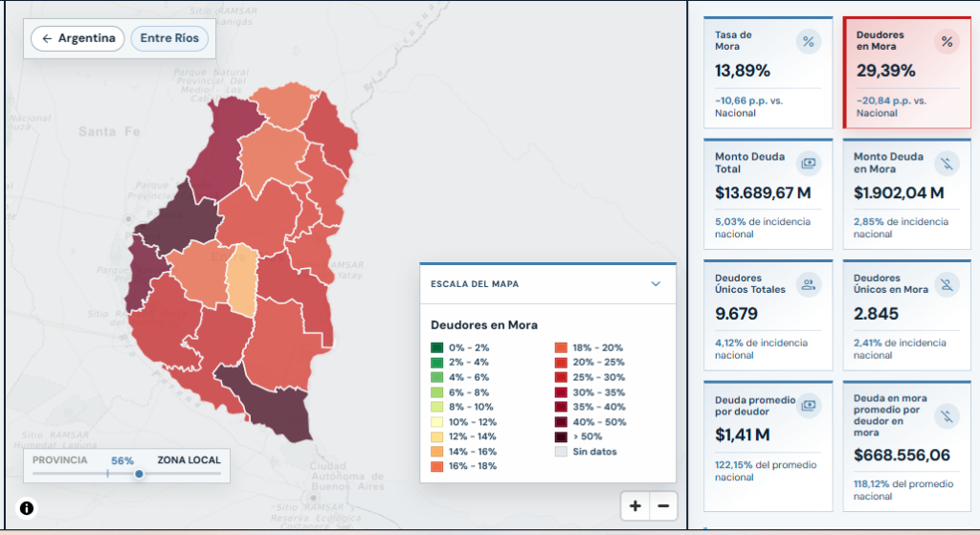The width and height of the screenshot is (980, 535).
Task: Click the PROVINCIA label on the slider
Action: tap(60, 460)
